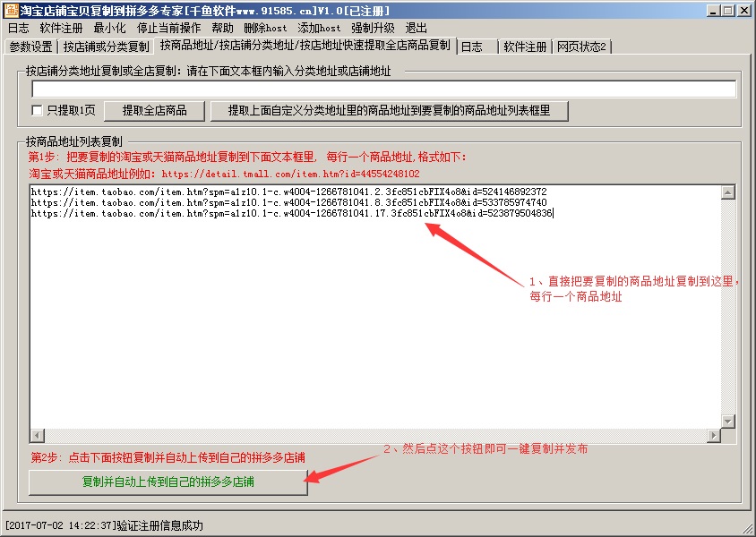Click the status bar message 验证注册信息成功
The width and height of the screenshot is (756, 537).
[160, 525]
